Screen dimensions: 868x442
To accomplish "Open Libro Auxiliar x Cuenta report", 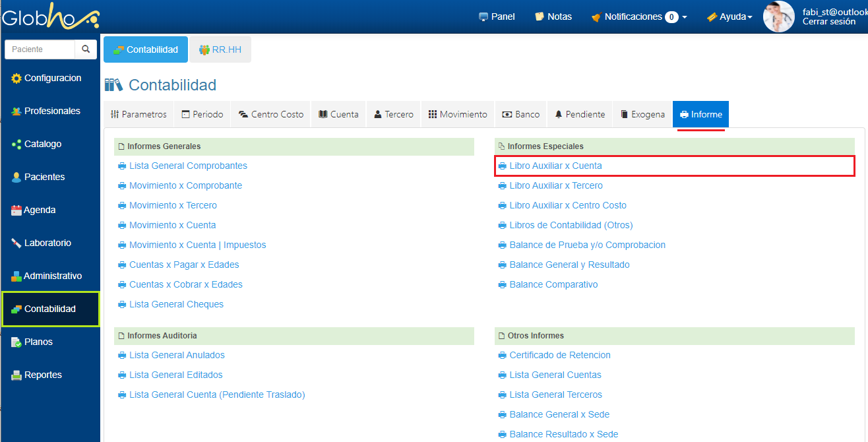I will (555, 166).
